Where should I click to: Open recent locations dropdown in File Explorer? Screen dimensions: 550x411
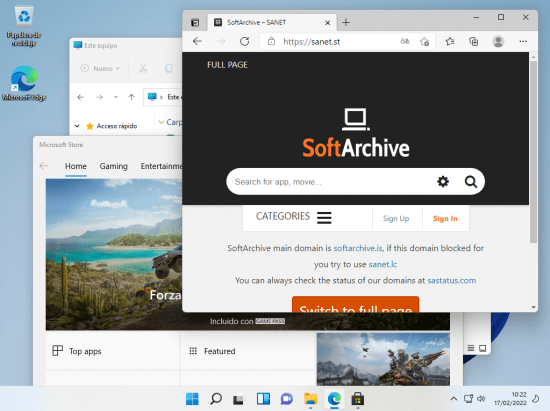tap(116, 97)
